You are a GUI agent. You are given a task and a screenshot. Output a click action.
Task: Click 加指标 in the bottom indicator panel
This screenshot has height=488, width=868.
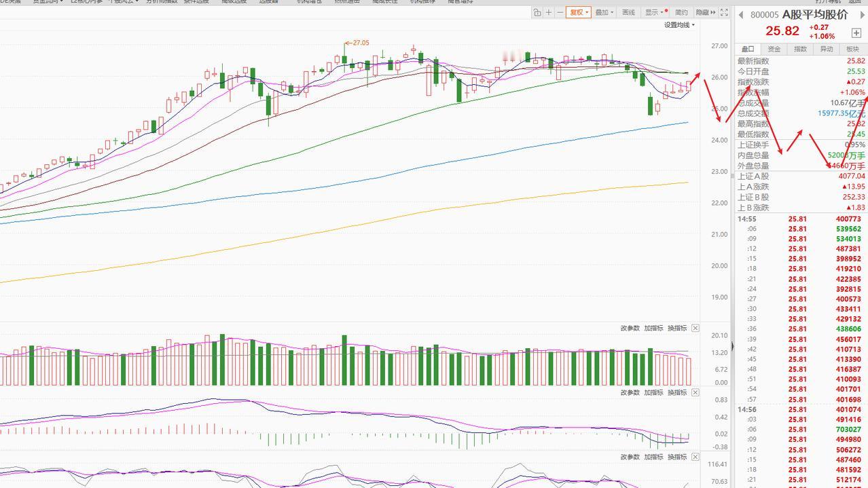tap(654, 457)
